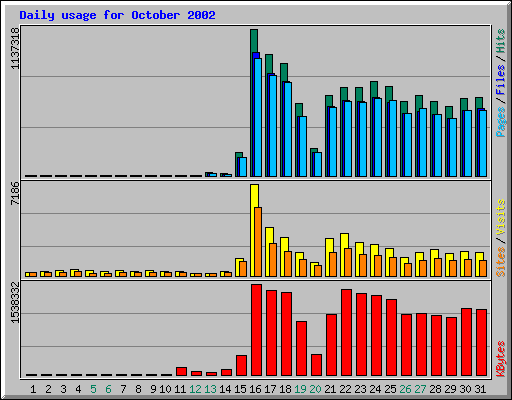Screen dimensions: 512x400
Task: Click day label "8" on the x-axis
Action: [x=138, y=389]
